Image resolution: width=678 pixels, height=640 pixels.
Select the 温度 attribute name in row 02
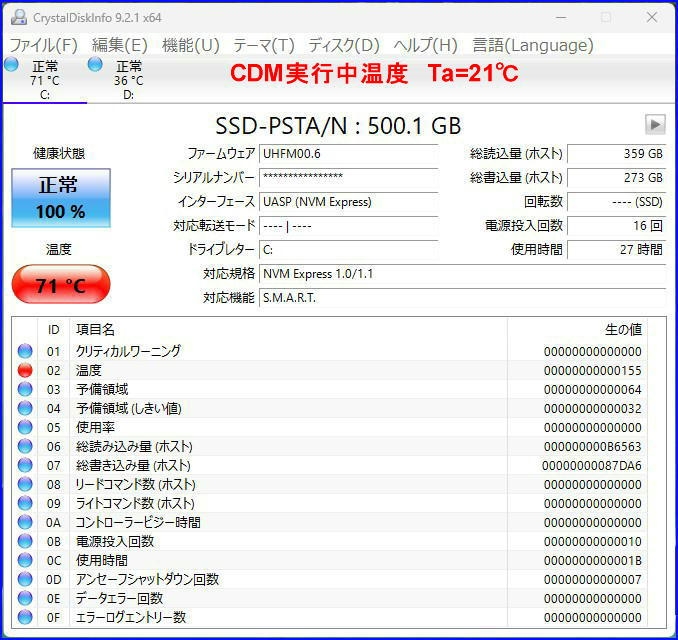89,370
